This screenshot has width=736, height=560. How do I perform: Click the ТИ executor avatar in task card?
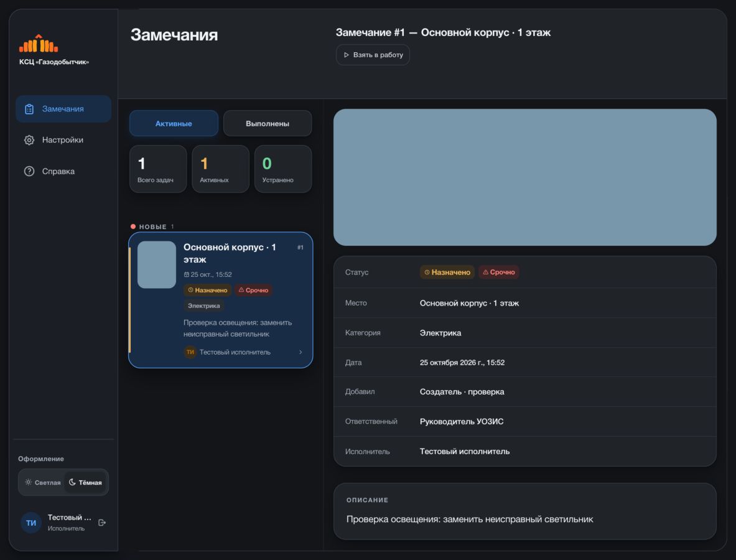190,352
